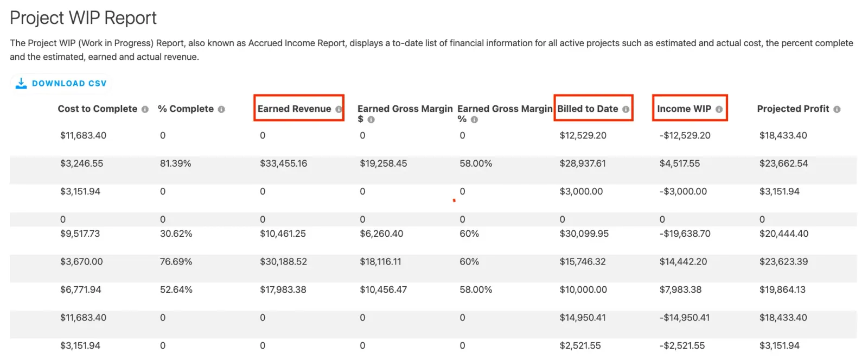Click info icon beside Cost to Complete

145,109
